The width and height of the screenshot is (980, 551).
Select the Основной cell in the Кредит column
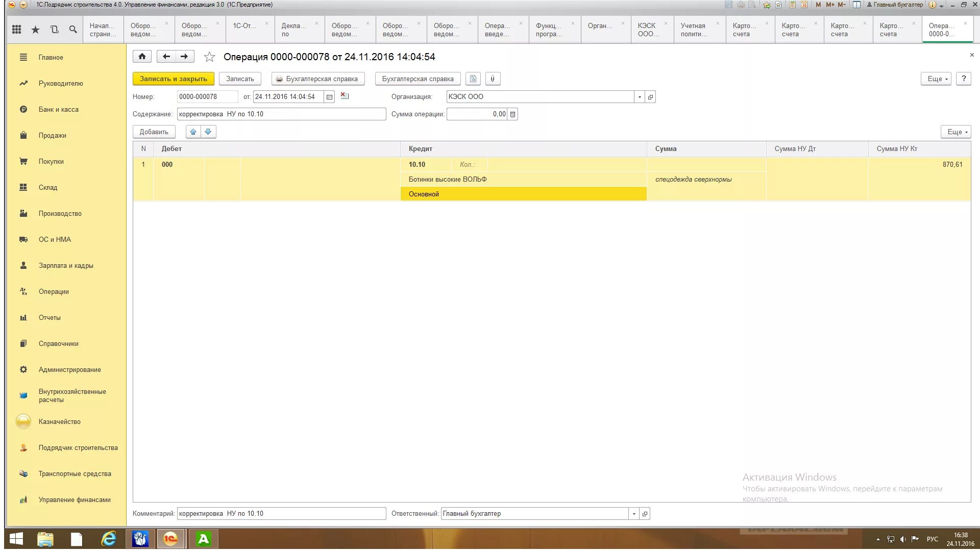[523, 194]
